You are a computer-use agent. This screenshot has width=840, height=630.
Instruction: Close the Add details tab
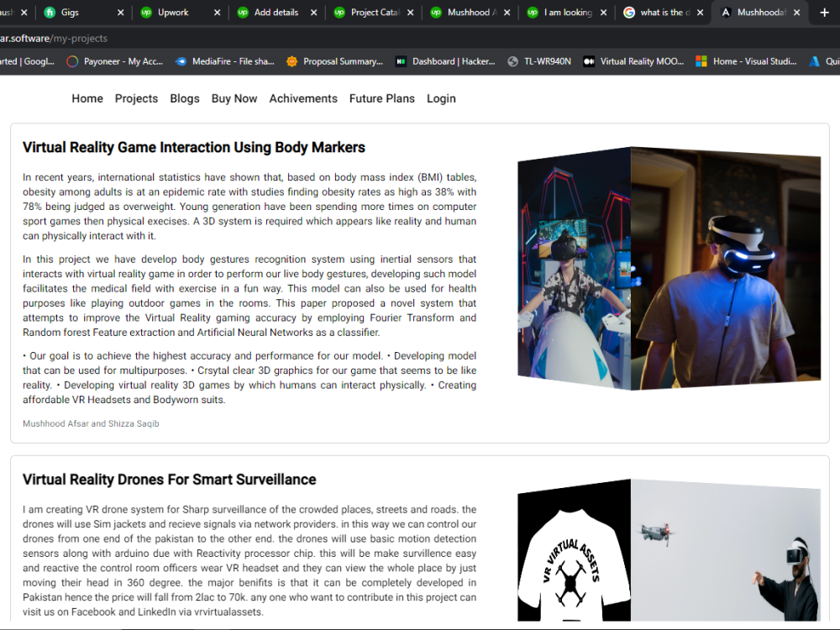click(x=314, y=13)
